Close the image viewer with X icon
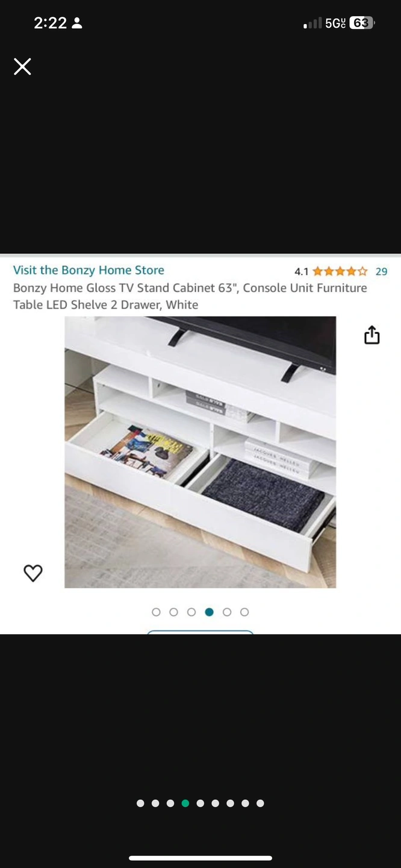401x868 pixels. pyautogui.click(x=22, y=66)
